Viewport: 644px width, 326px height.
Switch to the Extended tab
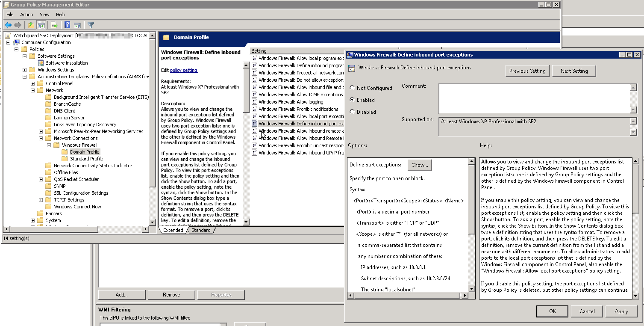tap(173, 230)
